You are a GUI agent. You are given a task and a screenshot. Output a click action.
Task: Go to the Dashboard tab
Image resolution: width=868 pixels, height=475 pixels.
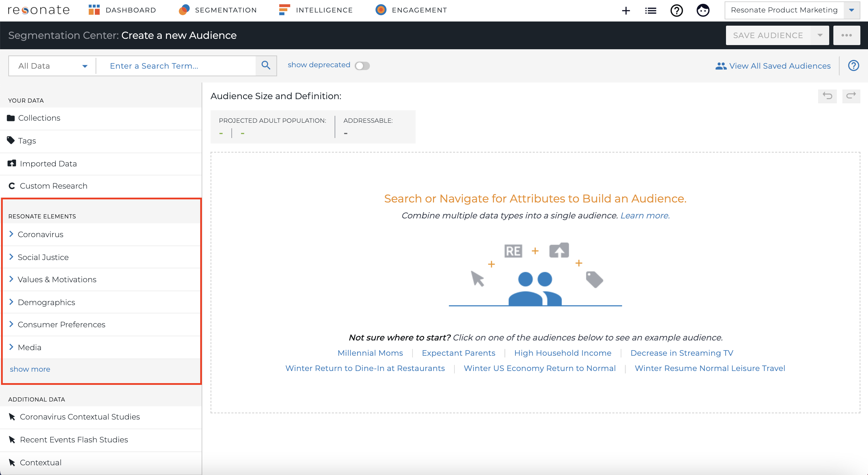tap(122, 10)
